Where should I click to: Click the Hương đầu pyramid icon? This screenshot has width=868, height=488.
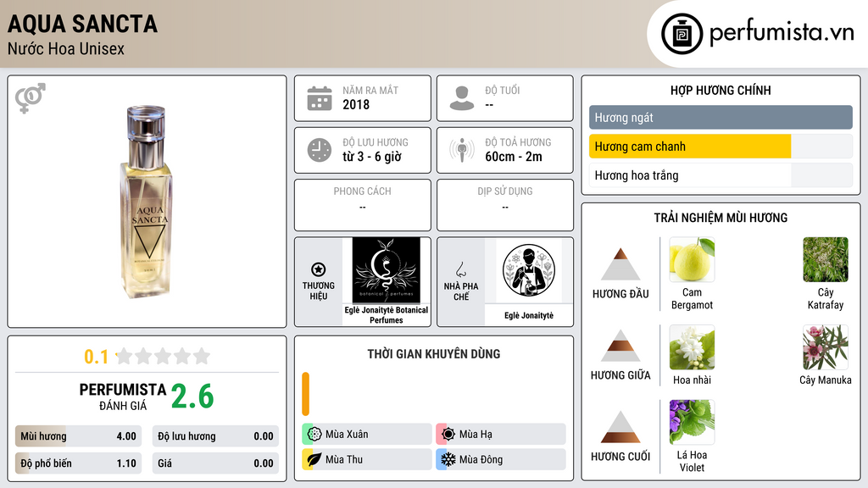(x=620, y=264)
